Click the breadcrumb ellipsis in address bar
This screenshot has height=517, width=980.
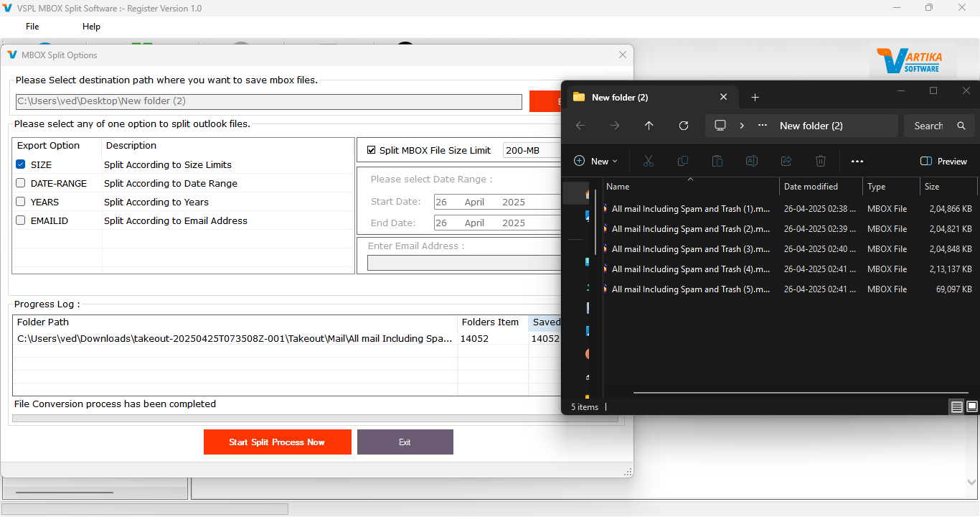pyautogui.click(x=763, y=126)
